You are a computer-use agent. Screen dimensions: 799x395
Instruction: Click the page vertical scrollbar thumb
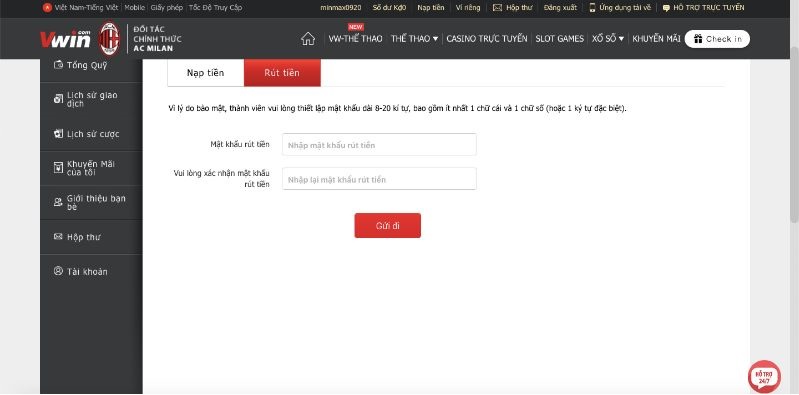coord(794,135)
